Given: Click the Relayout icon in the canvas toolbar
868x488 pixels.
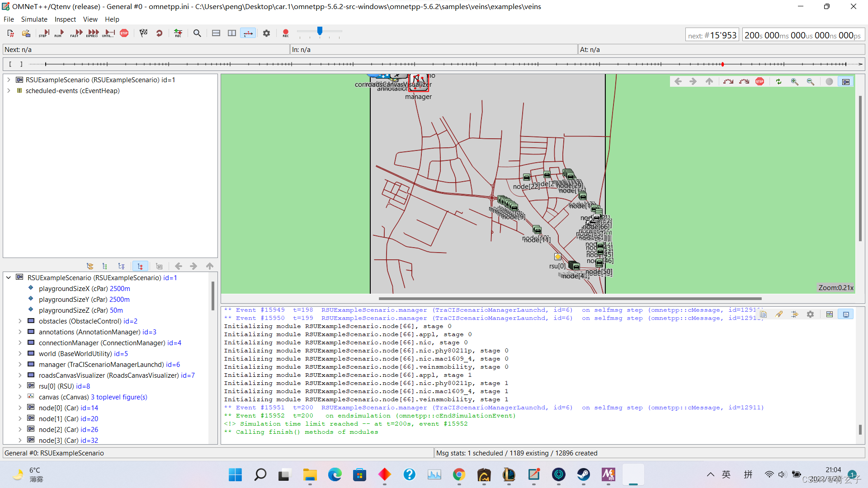Looking at the screenshot, I should pos(728,81).
